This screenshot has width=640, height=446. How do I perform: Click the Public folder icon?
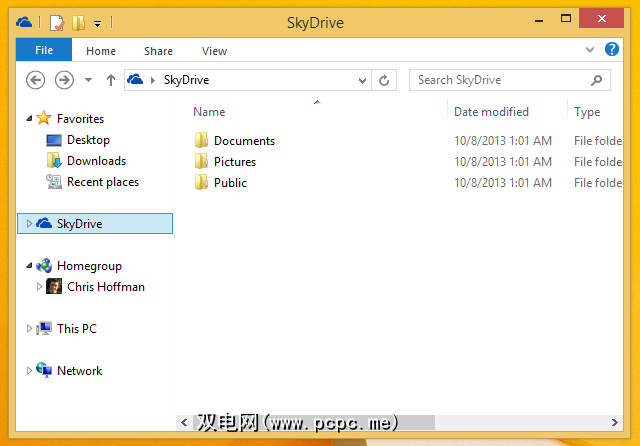pyautogui.click(x=201, y=182)
